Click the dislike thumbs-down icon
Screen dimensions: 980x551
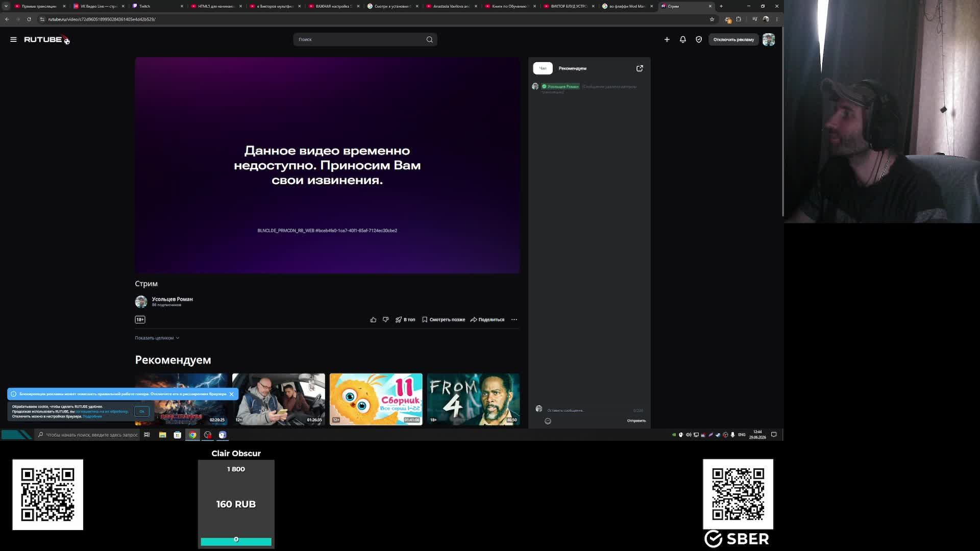pyautogui.click(x=385, y=320)
